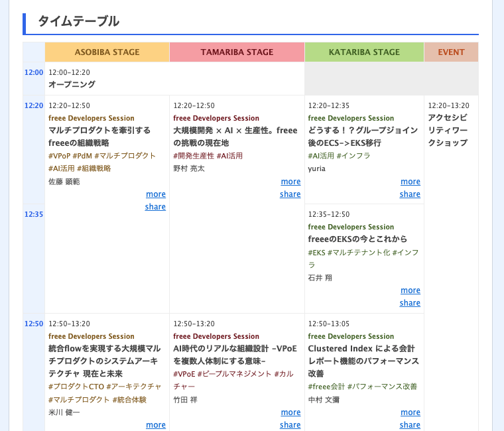This screenshot has height=431, width=504.
Task: Click the 12:50 time row label
Action: [x=34, y=324]
